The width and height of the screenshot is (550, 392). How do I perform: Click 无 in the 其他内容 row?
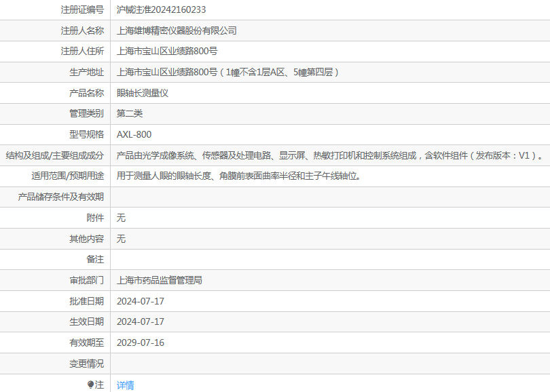click(121, 239)
